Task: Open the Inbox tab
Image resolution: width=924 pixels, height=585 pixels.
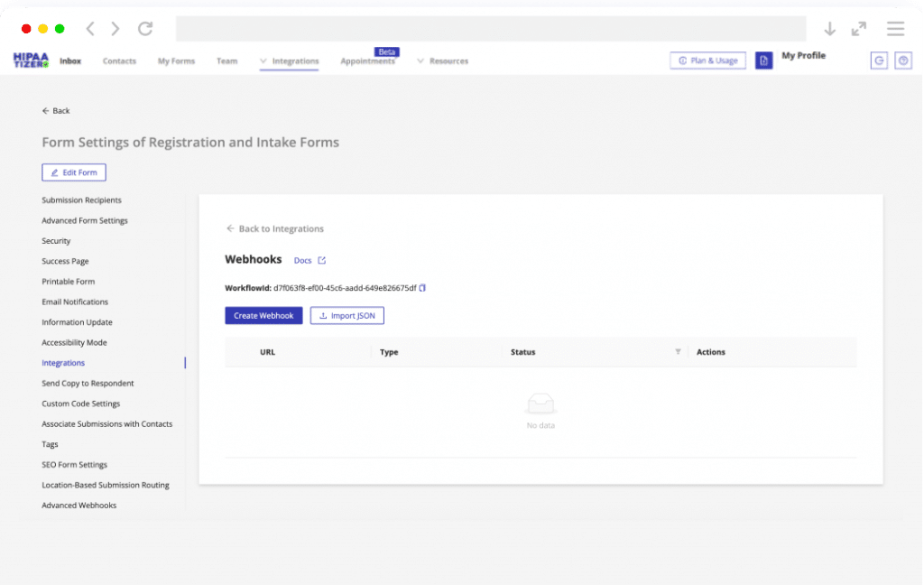Action: click(x=70, y=60)
